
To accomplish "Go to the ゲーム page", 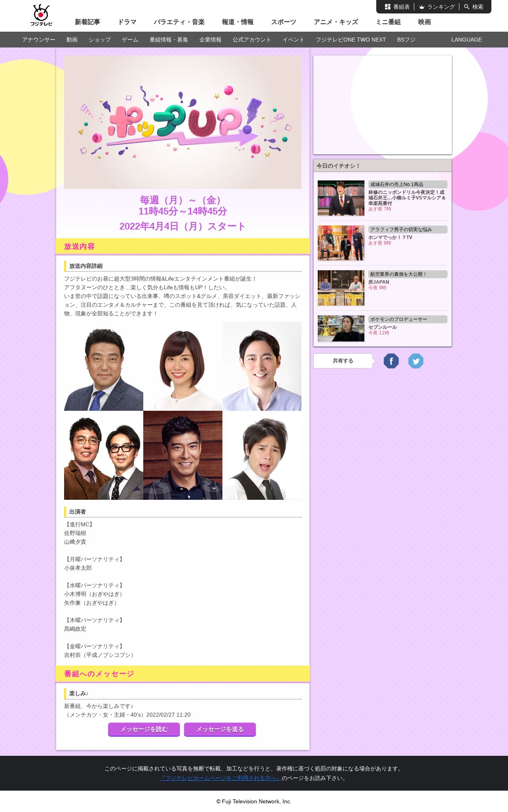I will (130, 40).
